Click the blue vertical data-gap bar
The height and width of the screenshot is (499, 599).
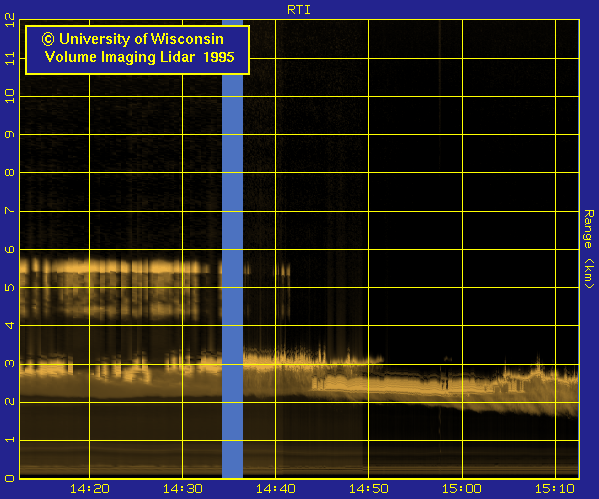232,249
